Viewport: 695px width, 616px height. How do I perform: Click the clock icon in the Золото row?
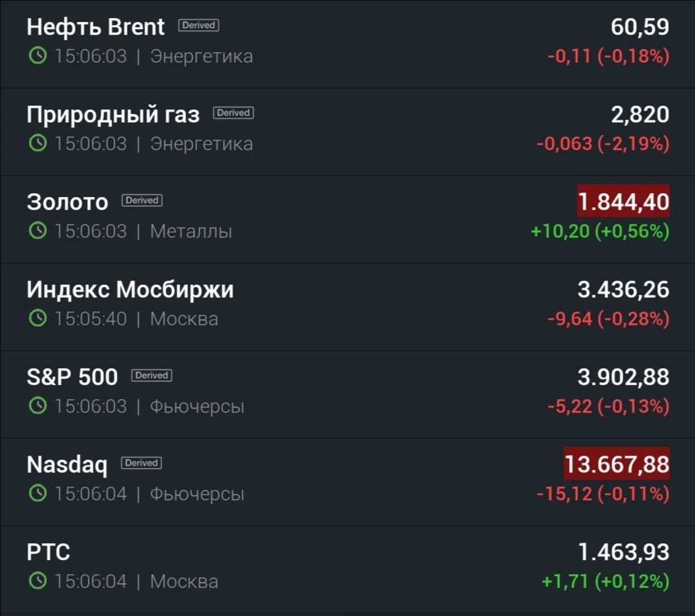[x=38, y=230]
